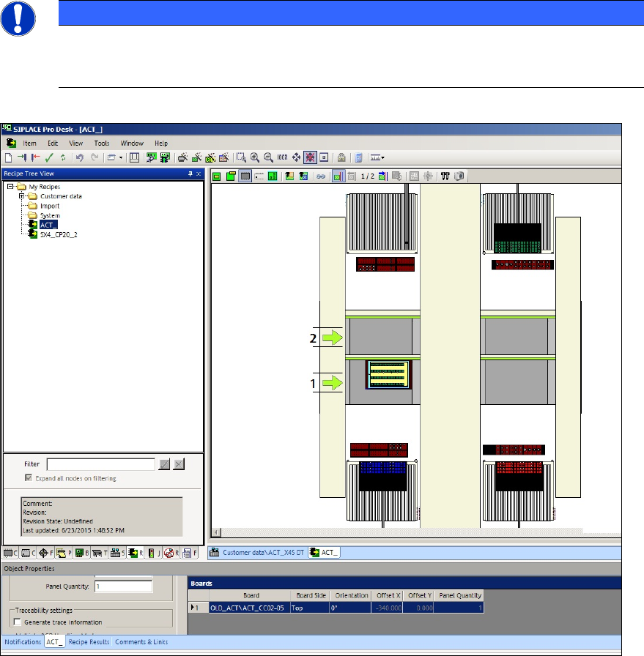The image size is (644, 656).
Task: Switch to the ACT_ bottom tab
Action: pyautogui.click(x=54, y=642)
